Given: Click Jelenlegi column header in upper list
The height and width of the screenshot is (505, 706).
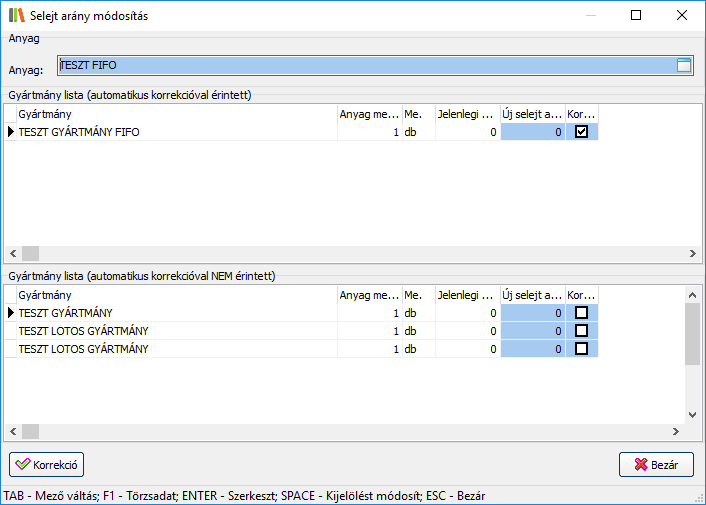Looking at the screenshot, I should click(x=466, y=114).
